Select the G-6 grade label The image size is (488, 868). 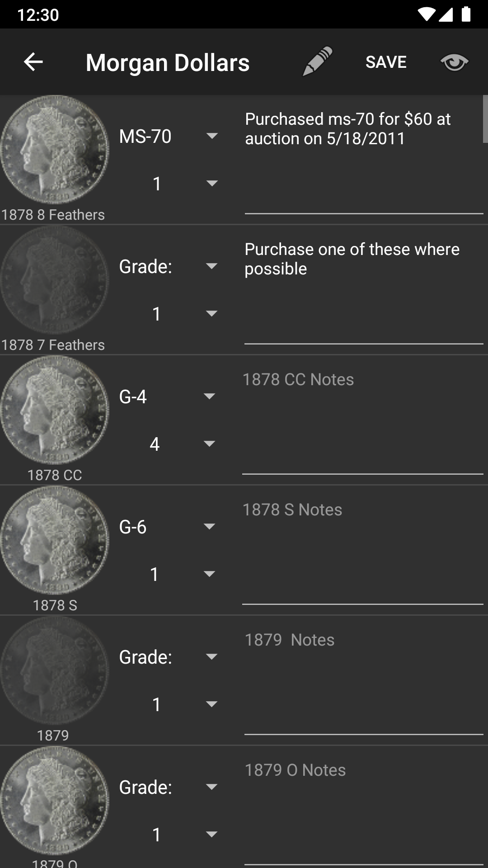click(134, 527)
